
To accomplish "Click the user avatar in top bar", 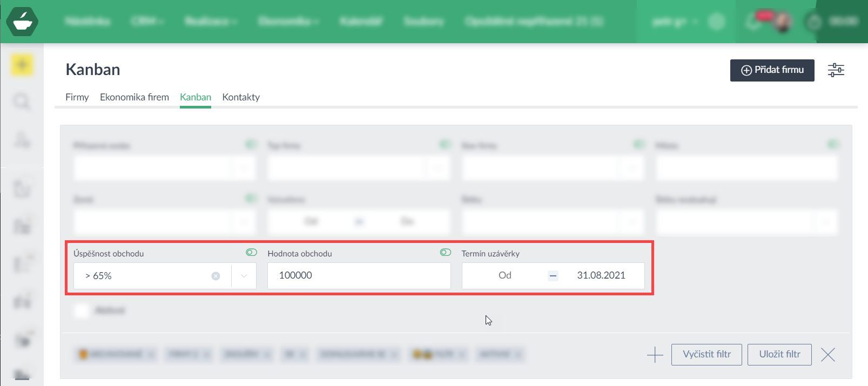I will 782,22.
